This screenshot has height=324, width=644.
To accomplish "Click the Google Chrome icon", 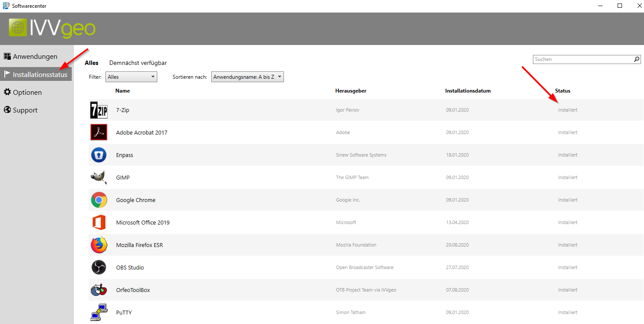I will click(99, 200).
